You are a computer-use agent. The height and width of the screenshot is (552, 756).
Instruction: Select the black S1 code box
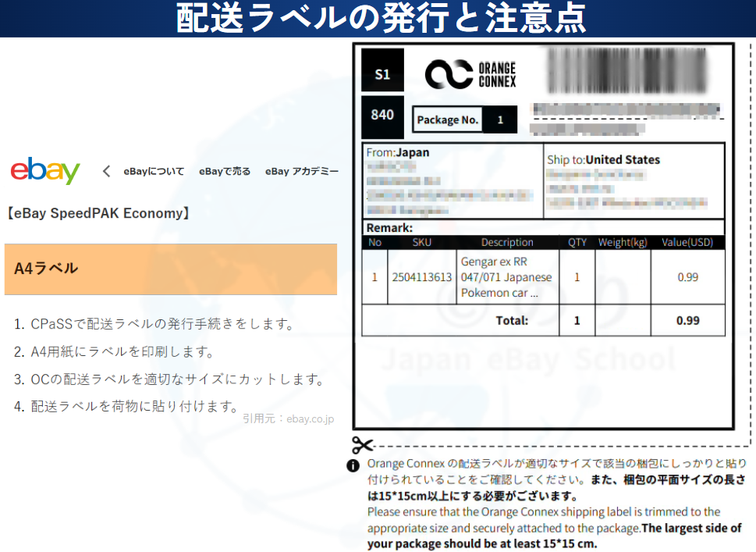pyautogui.click(x=382, y=75)
